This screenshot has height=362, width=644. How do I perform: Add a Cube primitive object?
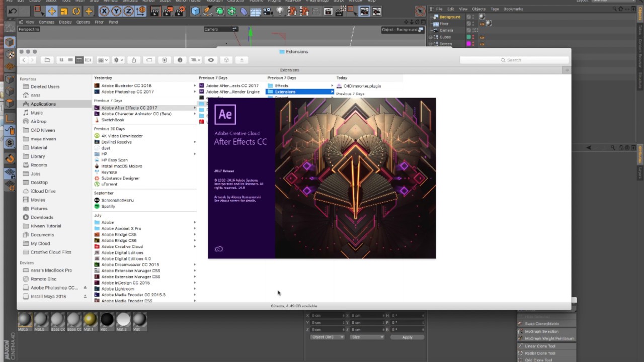195,11
